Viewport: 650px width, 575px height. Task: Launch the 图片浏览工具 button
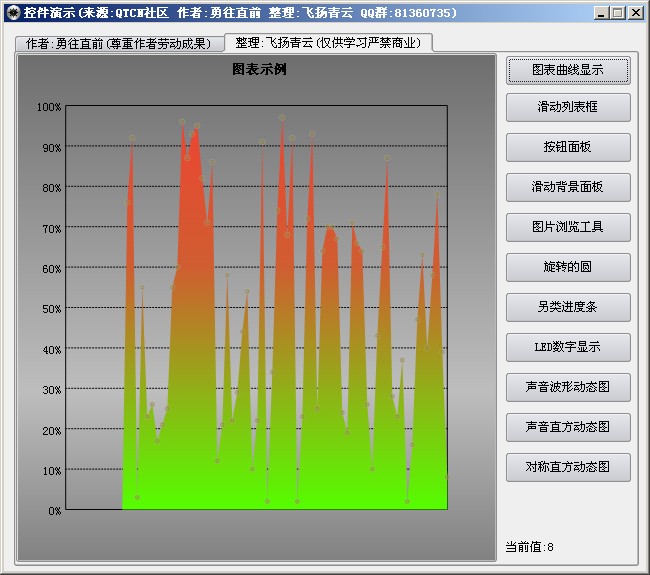click(568, 227)
